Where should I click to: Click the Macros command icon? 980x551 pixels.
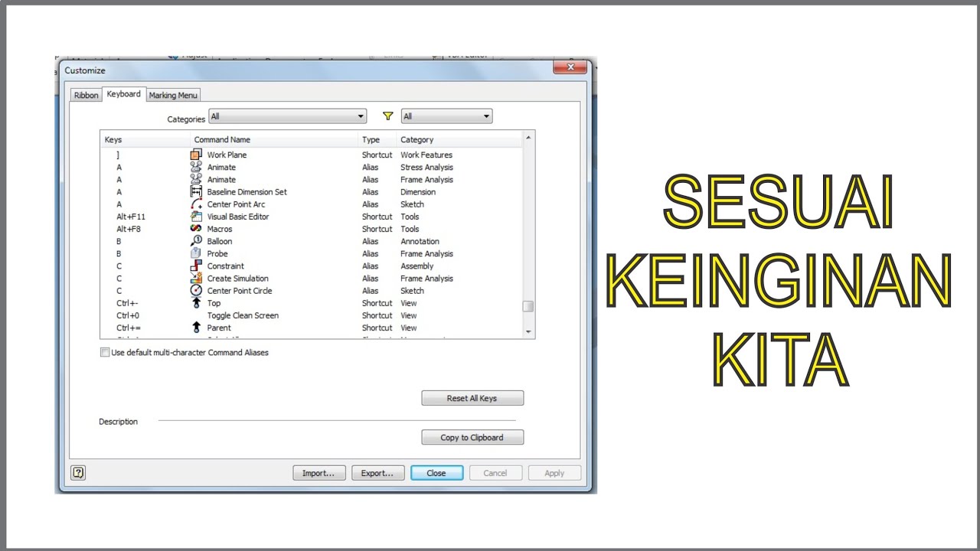coord(196,229)
